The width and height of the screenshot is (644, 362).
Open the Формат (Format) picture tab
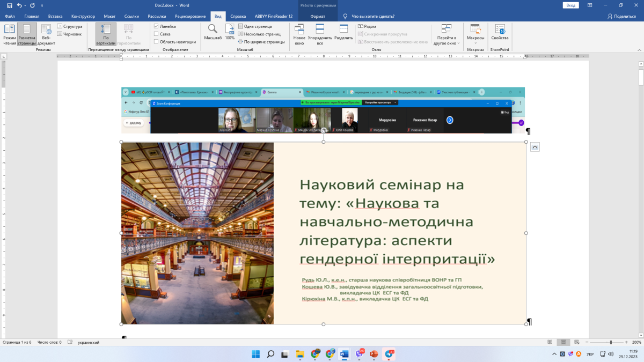point(318,17)
